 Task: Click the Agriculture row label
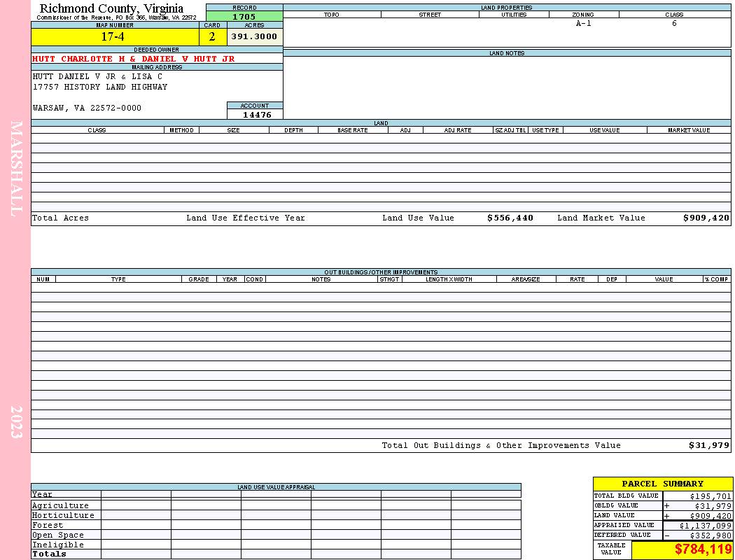point(60,505)
